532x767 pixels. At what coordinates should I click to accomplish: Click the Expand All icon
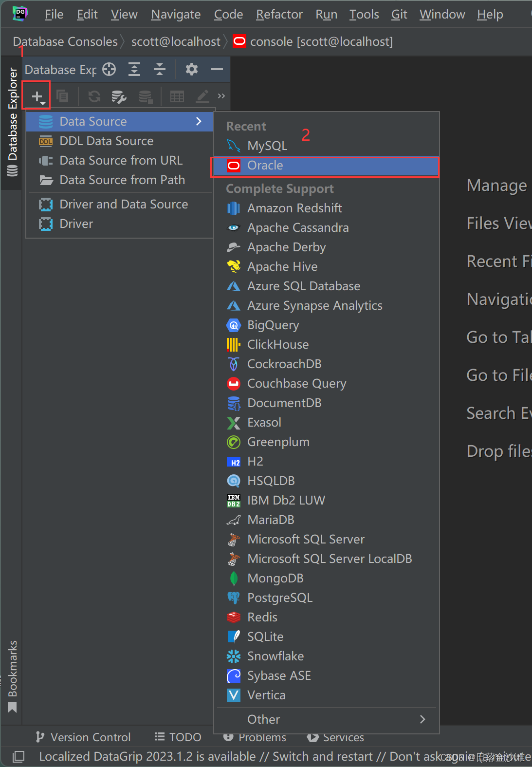click(134, 70)
